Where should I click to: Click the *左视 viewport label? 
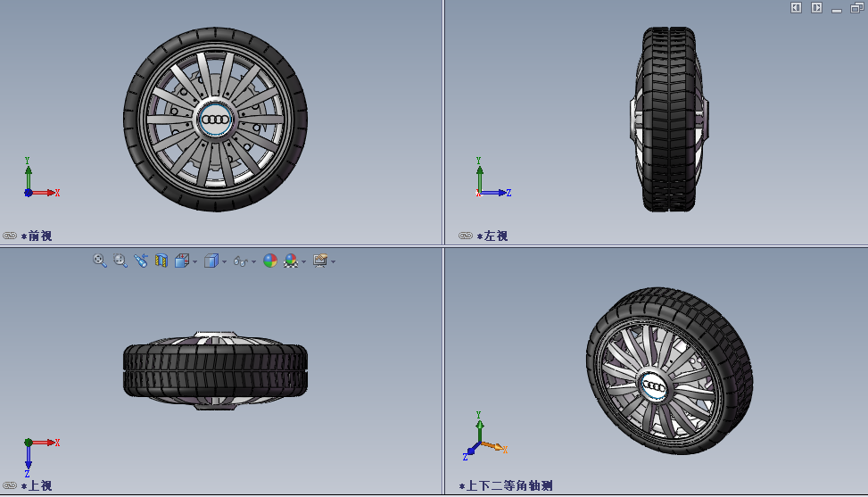[492, 236]
